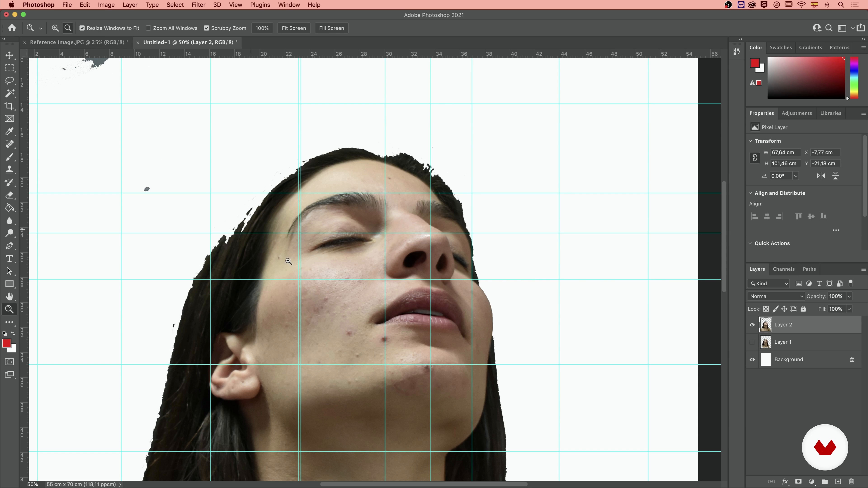Click the Fit Screen button
Screen dimensions: 868x488
[x=294, y=28]
